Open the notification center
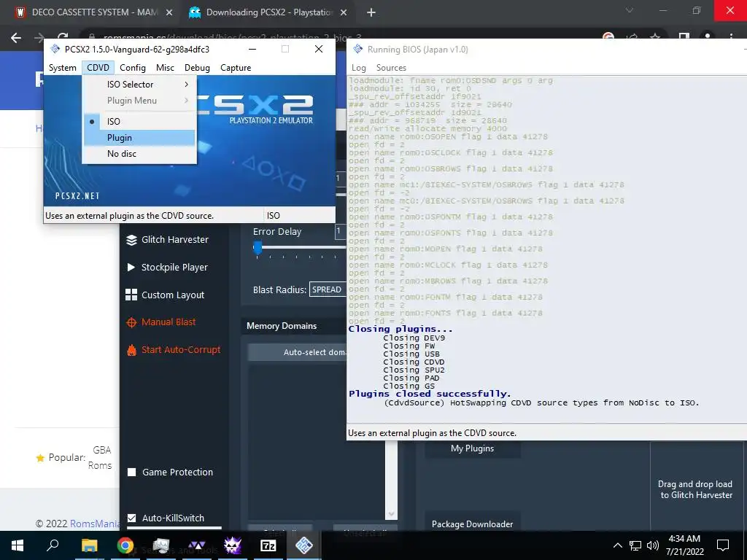 [x=723, y=545]
